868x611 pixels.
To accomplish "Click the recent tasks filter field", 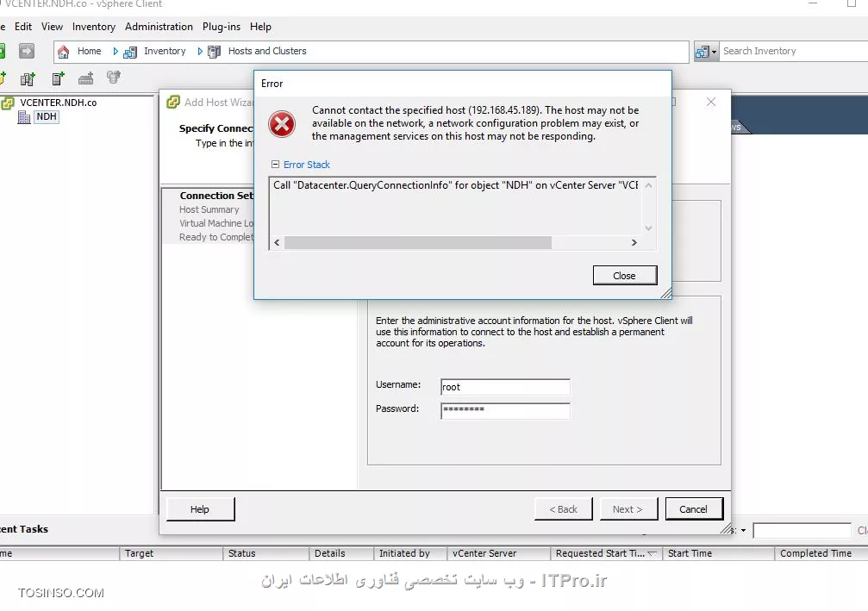I will coord(802,530).
